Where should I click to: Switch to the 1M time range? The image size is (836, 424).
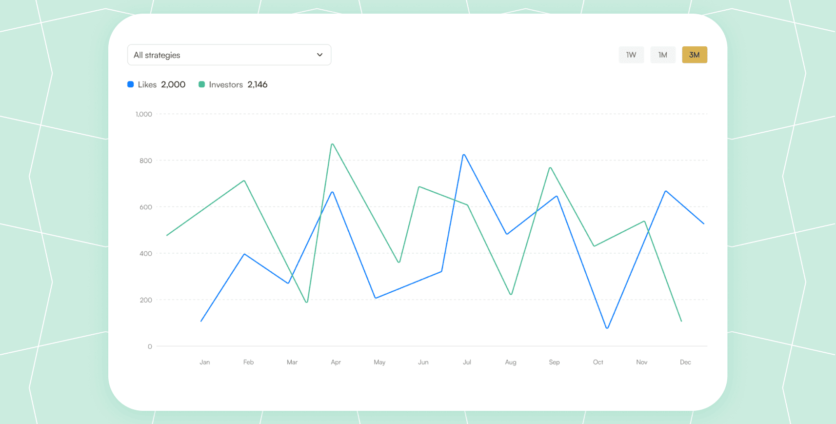point(663,55)
